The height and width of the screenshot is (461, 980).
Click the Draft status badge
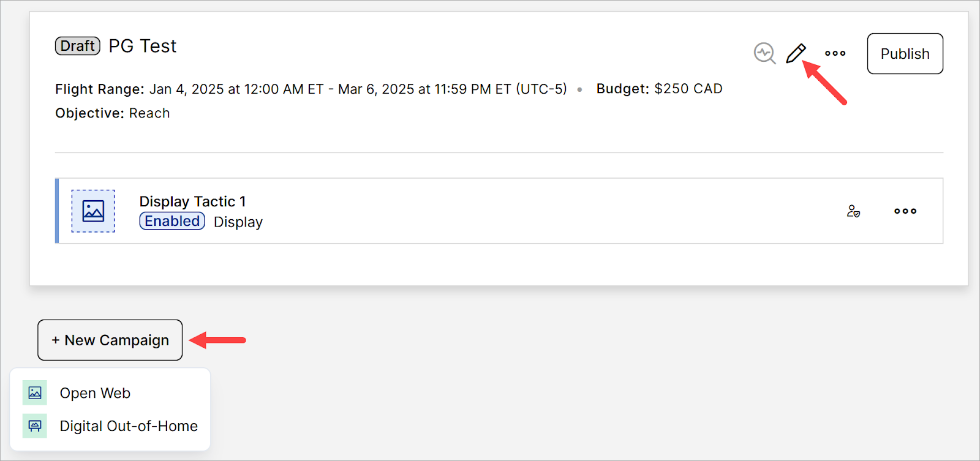[x=78, y=46]
